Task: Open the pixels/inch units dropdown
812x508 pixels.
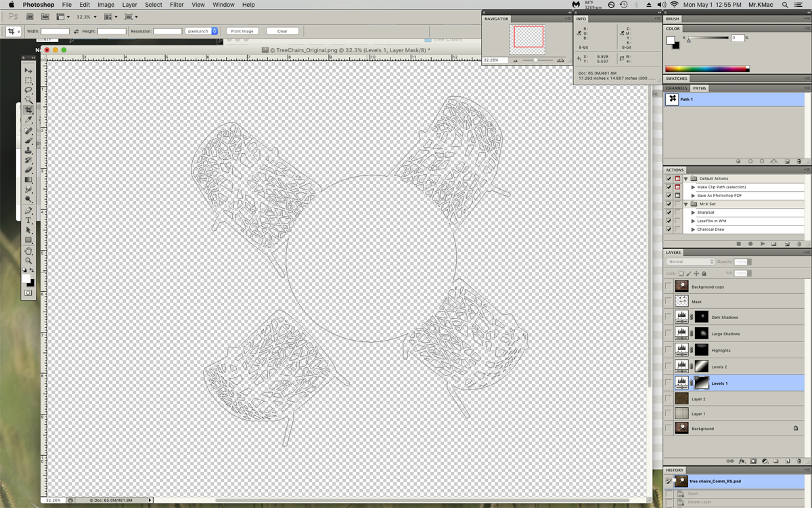Action: (x=202, y=31)
